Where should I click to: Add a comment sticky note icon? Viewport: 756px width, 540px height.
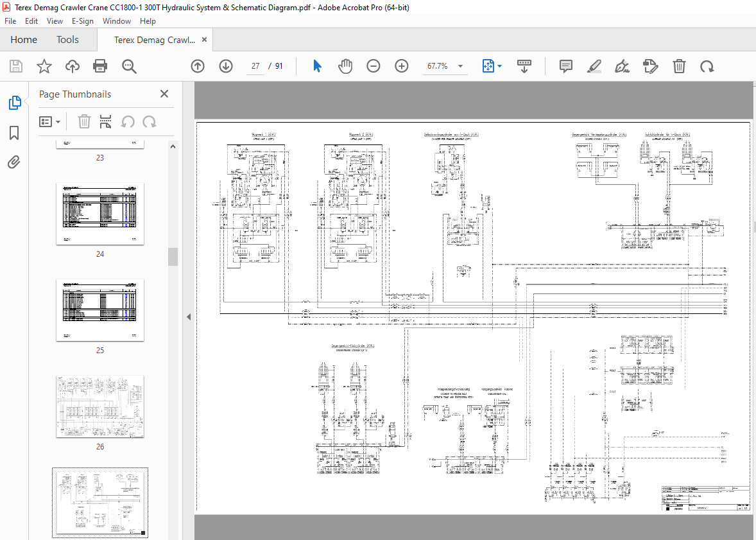click(x=566, y=66)
